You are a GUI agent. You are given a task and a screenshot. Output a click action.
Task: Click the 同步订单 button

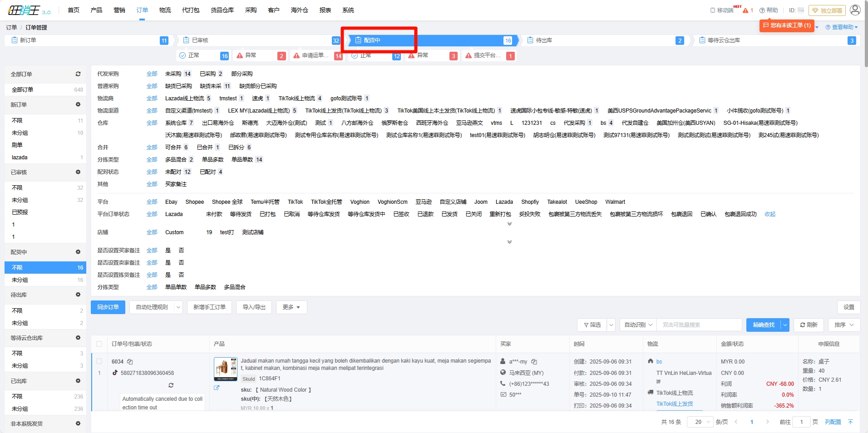click(108, 307)
